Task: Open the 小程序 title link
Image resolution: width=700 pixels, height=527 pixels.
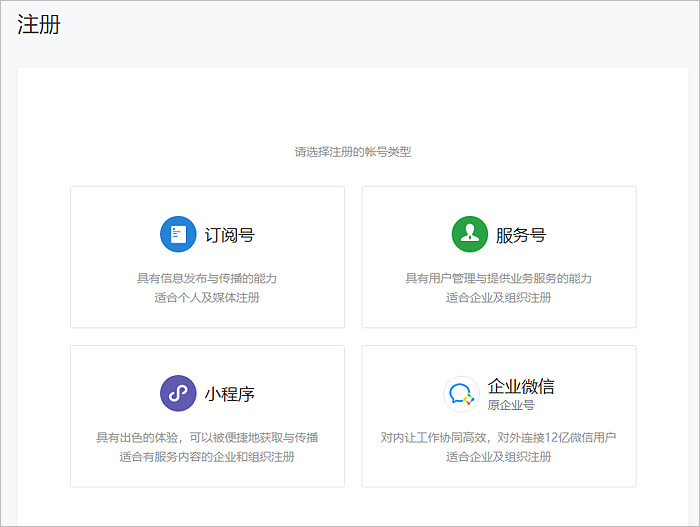Action: pyautogui.click(x=229, y=394)
